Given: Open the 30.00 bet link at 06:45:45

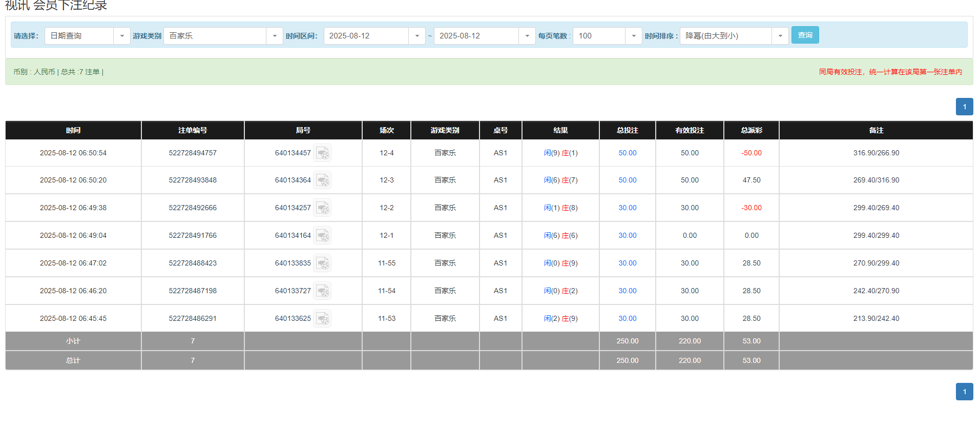Looking at the screenshot, I should pos(627,319).
